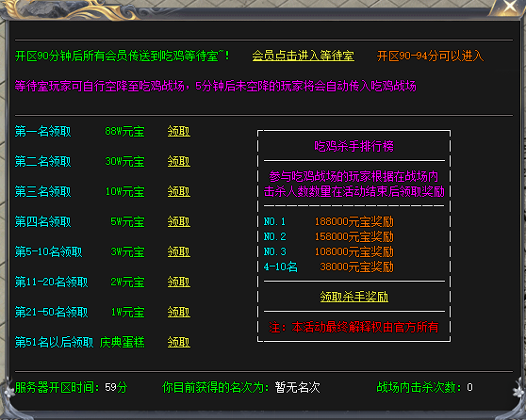Click the NO.2 158000元宝奖励 entry
Screen dimensions: 526x420
(328, 237)
